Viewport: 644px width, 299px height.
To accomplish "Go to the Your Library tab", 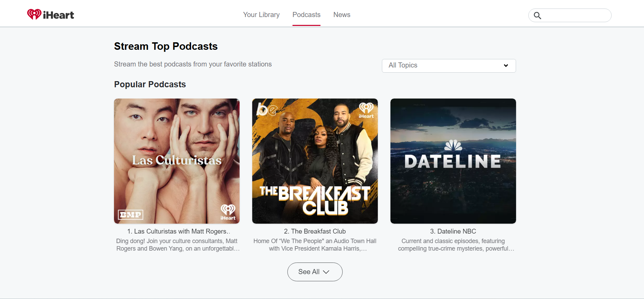I will (x=261, y=15).
